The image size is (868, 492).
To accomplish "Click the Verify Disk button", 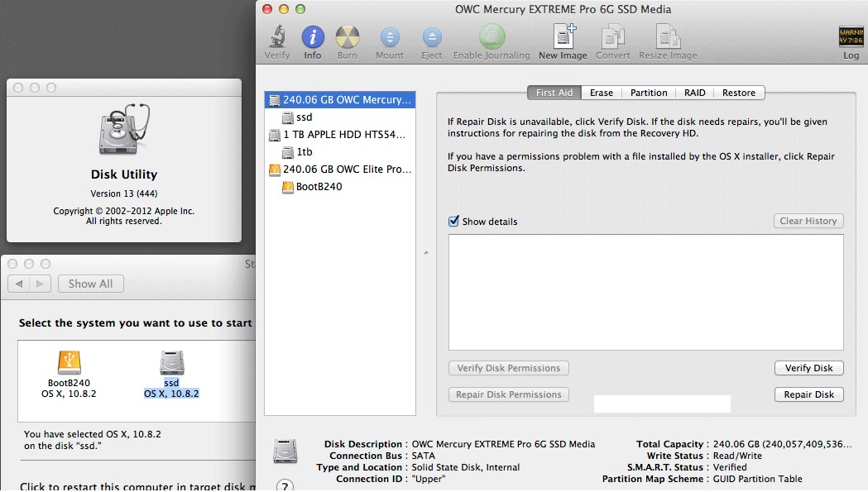I will click(808, 368).
